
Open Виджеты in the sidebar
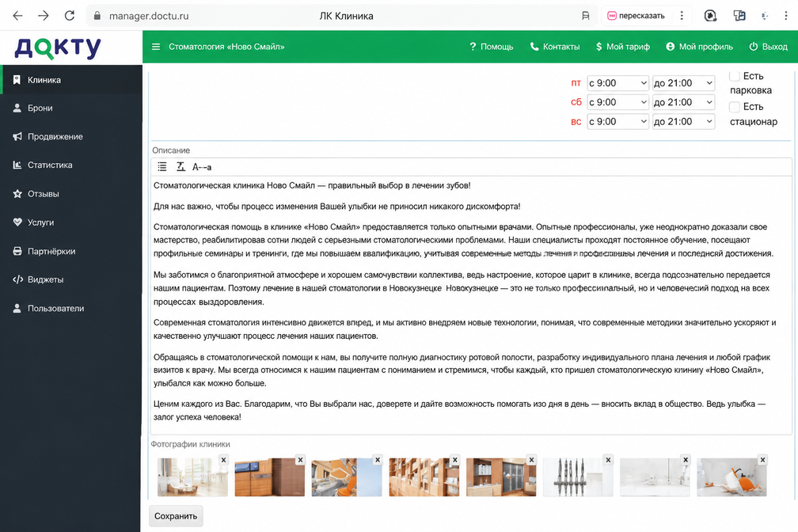(x=71, y=279)
